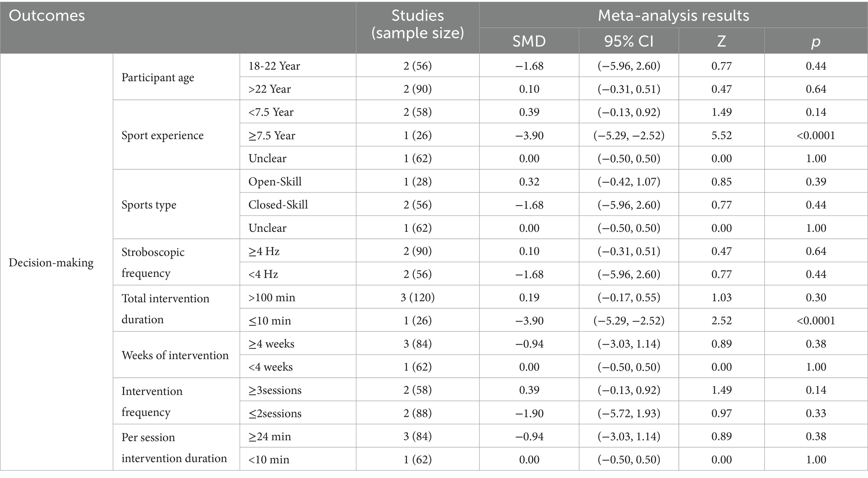Screen dimensions: 868x478
Task: Select the 18-22 Year category cell
Action: (x=274, y=66)
